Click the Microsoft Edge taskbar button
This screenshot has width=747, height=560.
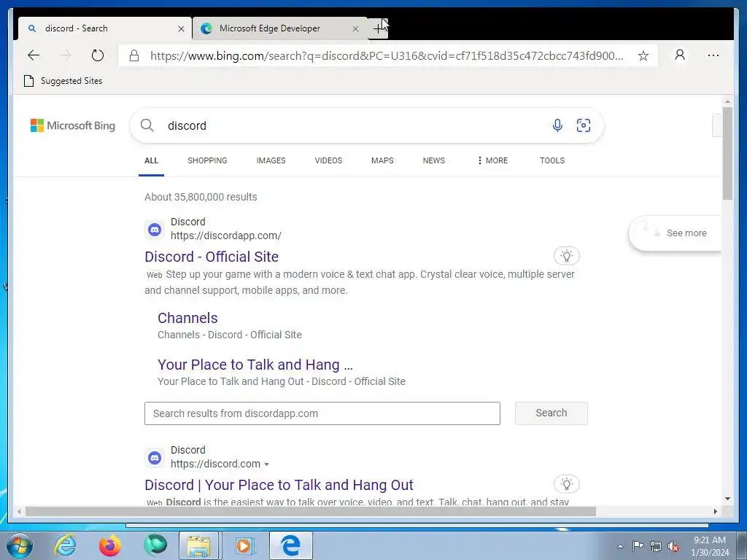[x=290, y=545]
